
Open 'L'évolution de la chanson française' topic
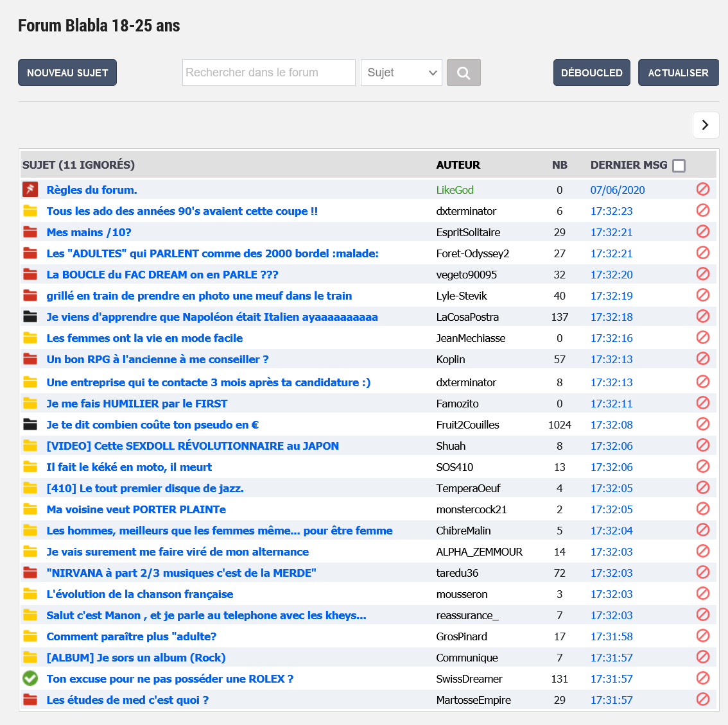point(140,594)
